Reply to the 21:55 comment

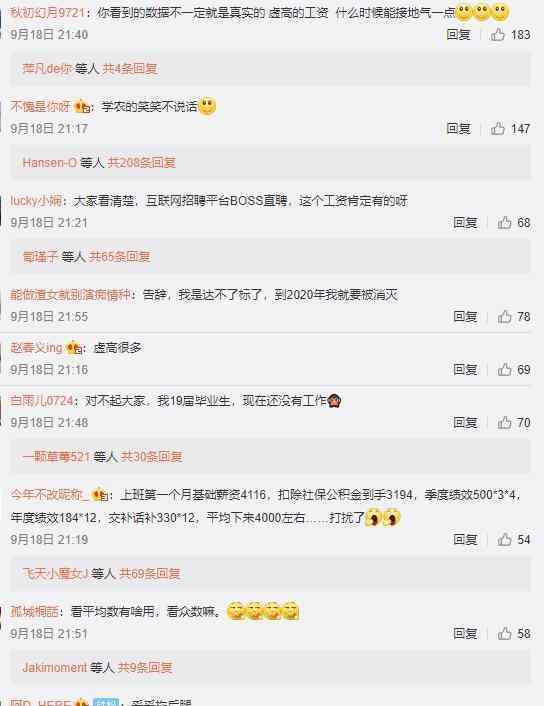click(465, 317)
